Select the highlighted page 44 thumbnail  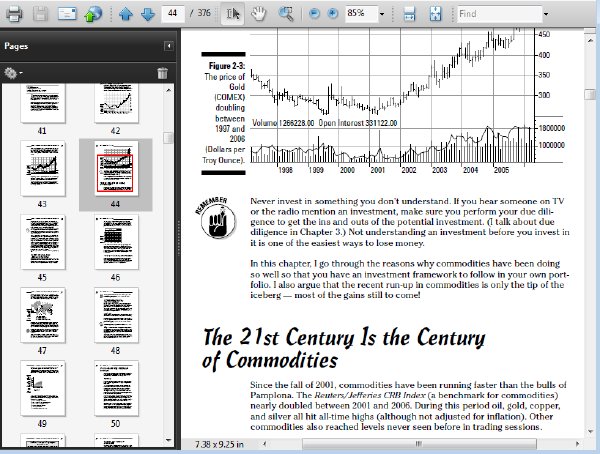pyautogui.click(x=116, y=168)
